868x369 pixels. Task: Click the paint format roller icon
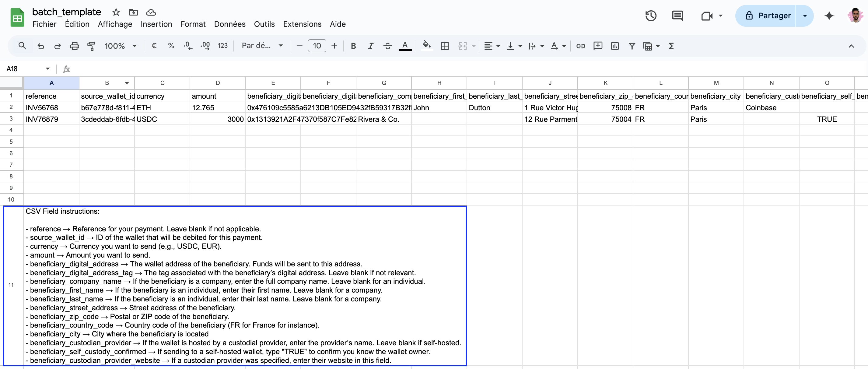click(91, 46)
